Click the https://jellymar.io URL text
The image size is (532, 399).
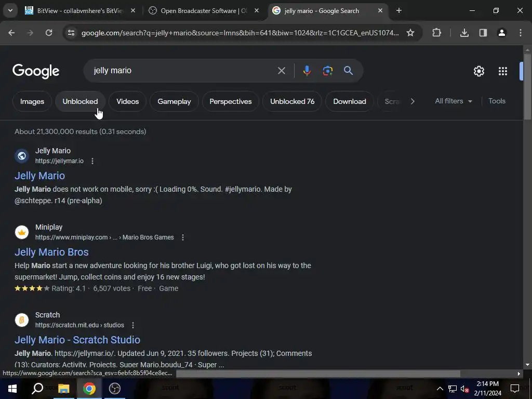pos(59,161)
